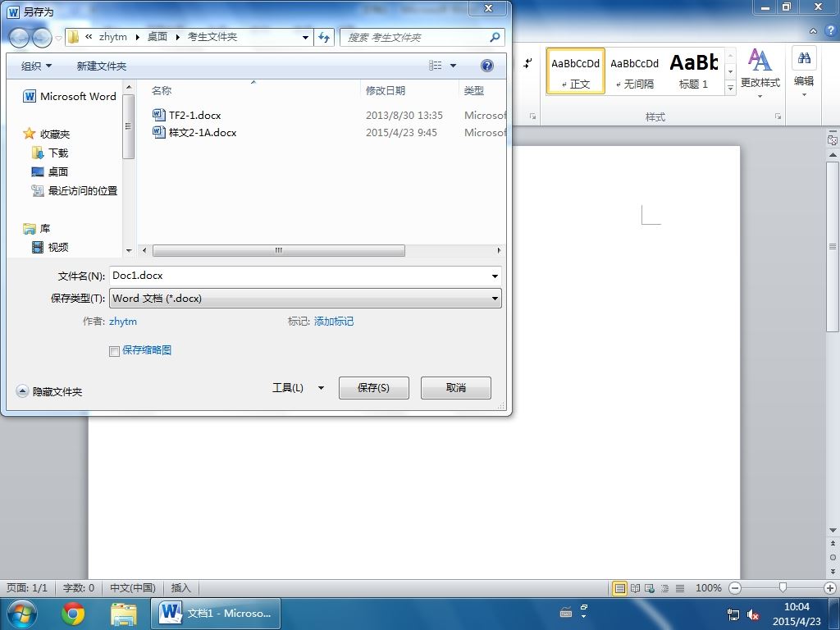Open address bar previous locations dropdown
The width and height of the screenshot is (840, 630).
point(305,37)
